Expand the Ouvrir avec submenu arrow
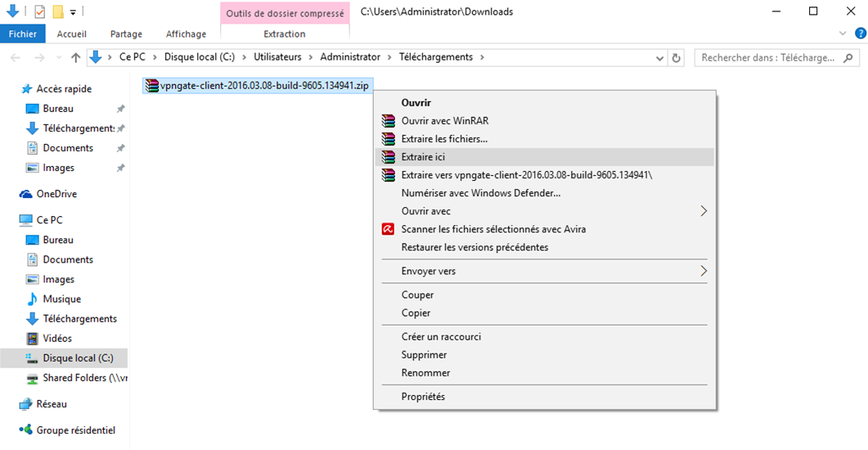This screenshot has height=450, width=868. (x=704, y=211)
